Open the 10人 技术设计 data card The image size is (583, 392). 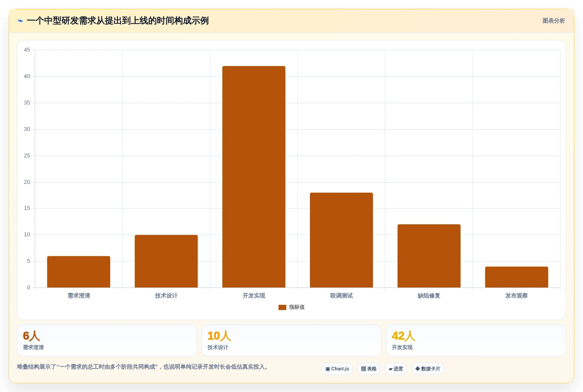coord(291,340)
